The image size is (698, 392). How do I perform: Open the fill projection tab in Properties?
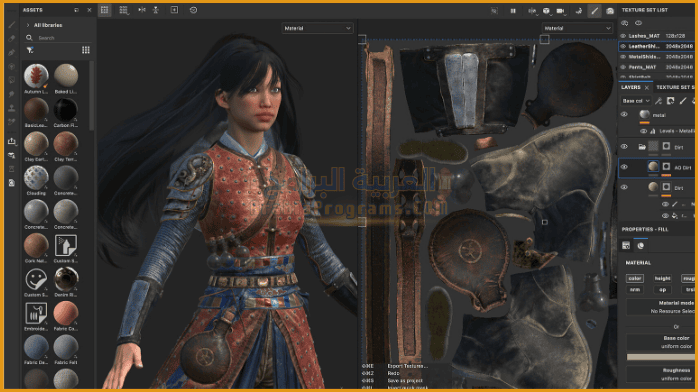(626, 245)
